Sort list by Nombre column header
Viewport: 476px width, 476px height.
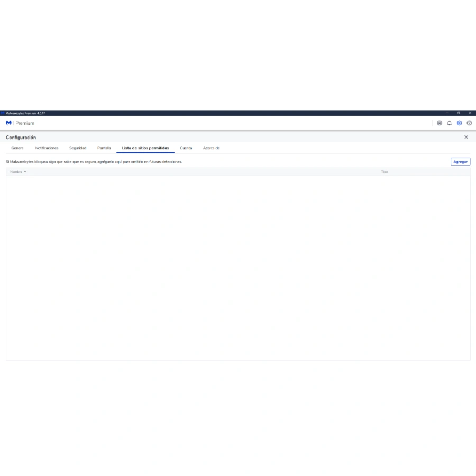click(x=16, y=172)
